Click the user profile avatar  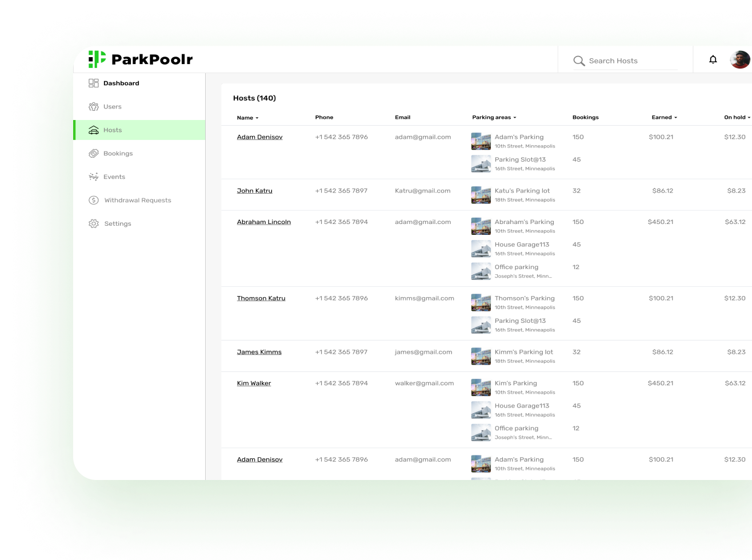pos(740,59)
